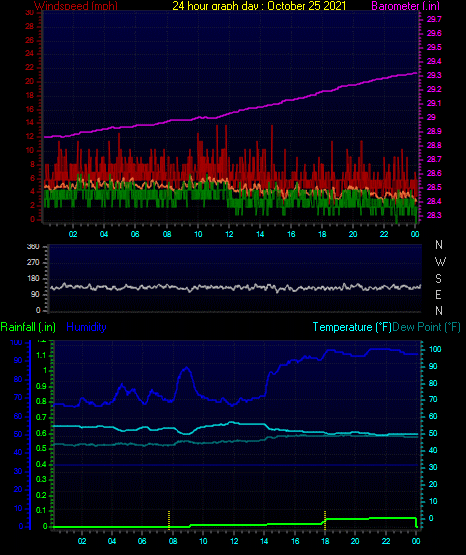Screen dimensions: 466x555
Task: Click the 22 hour tick on wind graph
Action: point(384,234)
